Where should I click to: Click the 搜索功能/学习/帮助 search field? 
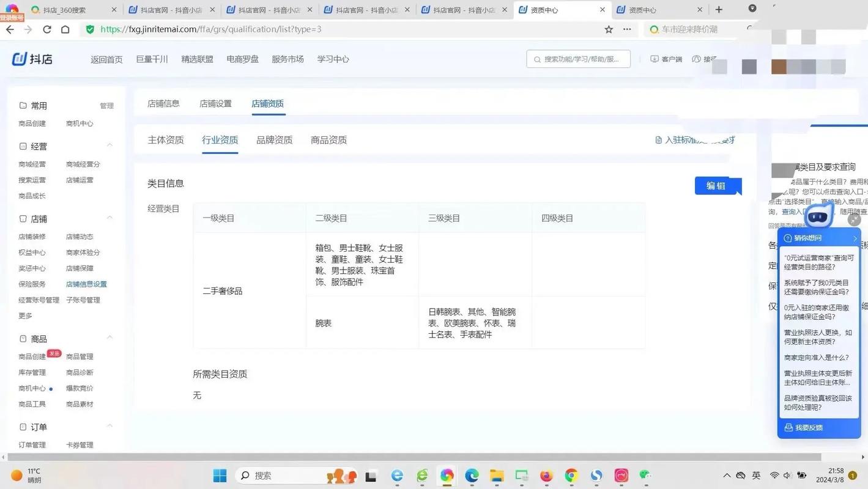[x=578, y=59]
